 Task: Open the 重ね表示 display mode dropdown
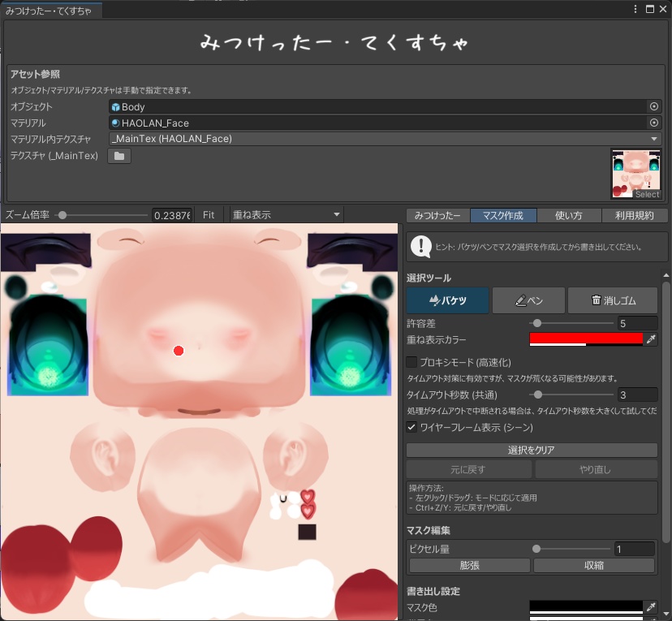284,214
